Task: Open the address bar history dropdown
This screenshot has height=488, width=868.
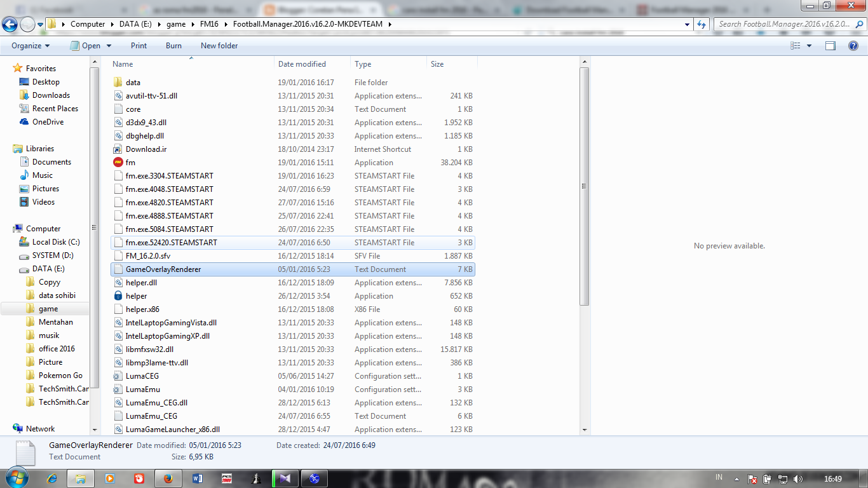Action: point(688,24)
